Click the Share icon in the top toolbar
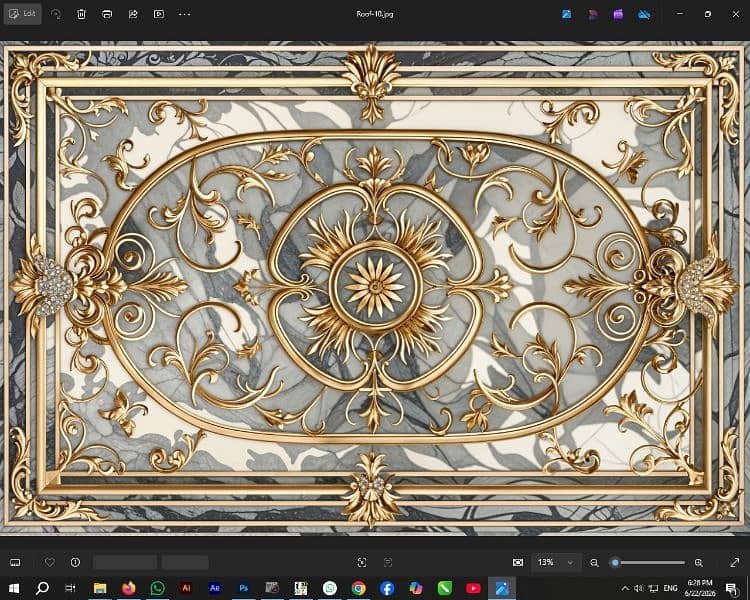This screenshot has height=600, width=750. tap(133, 14)
